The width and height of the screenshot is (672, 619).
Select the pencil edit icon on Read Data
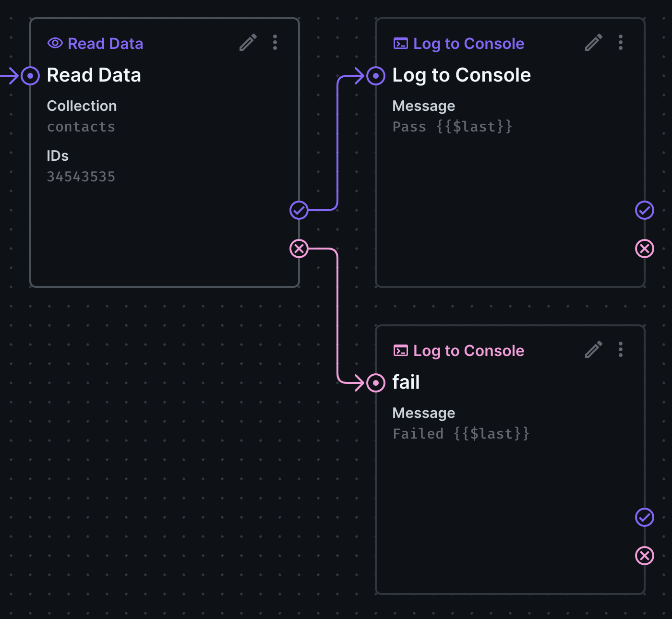[248, 43]
